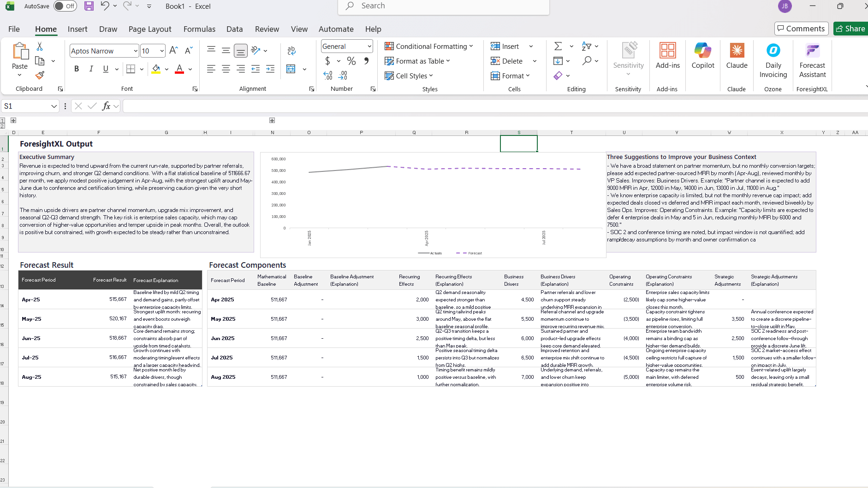Expand the column group plus button above column N

click(272, 120)
